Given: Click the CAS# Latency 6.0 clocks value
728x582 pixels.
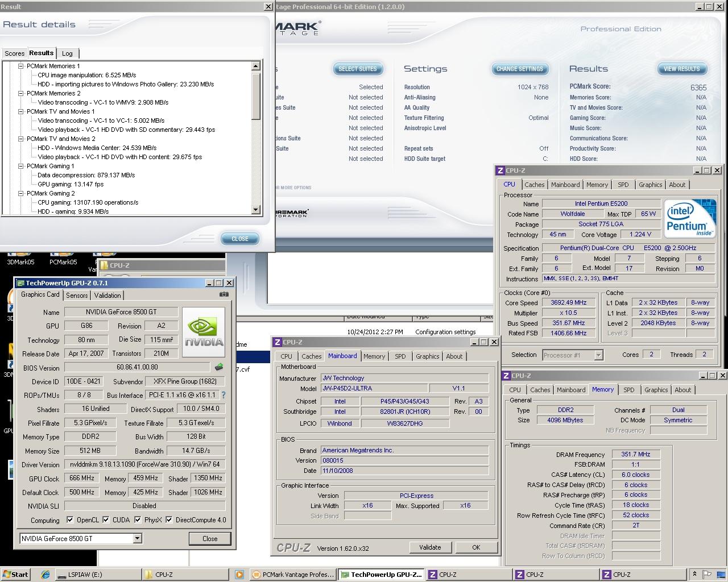Looking at the screenshot, I should tap(635, 475).
